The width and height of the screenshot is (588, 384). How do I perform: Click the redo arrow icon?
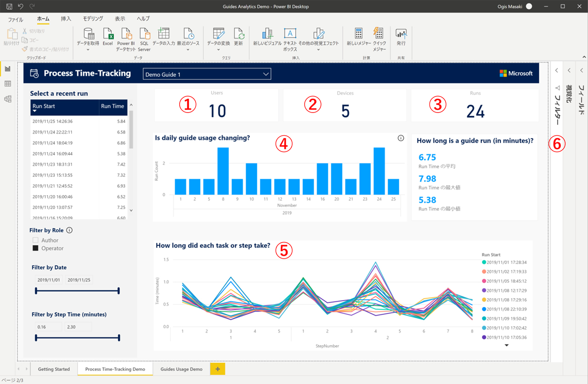pos(32,6)
